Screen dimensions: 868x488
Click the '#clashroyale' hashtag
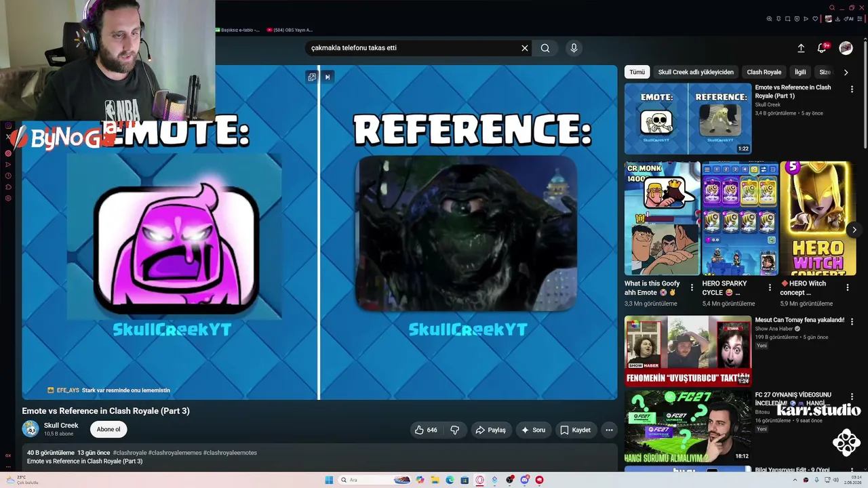(130, 453)
